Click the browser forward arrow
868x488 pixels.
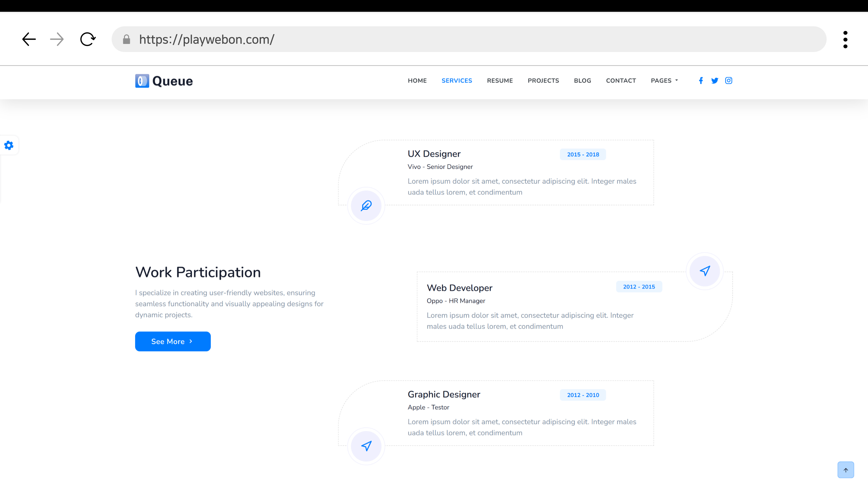[x=57, y=39]
